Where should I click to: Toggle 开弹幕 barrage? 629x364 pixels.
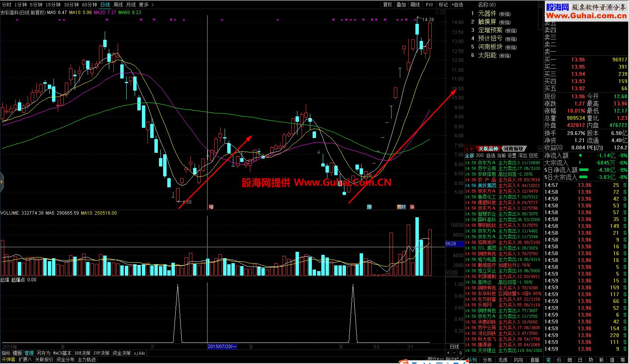[x=8, y=359]
